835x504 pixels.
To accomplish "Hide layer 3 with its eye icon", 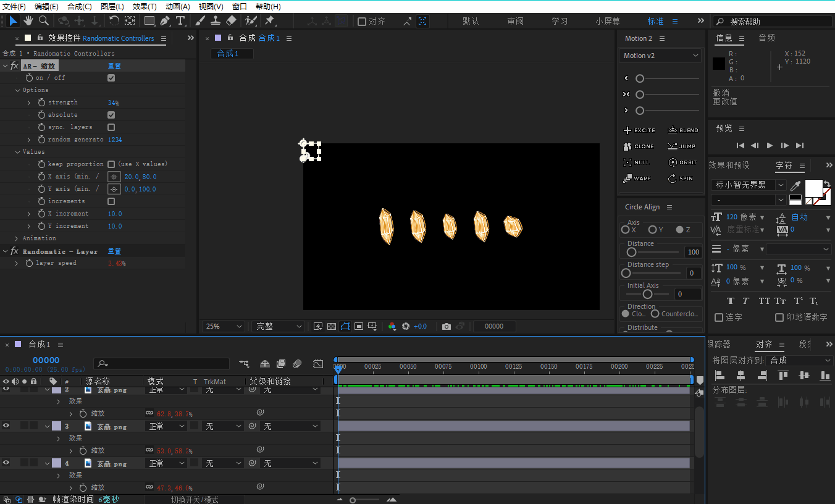I will 6,426.
